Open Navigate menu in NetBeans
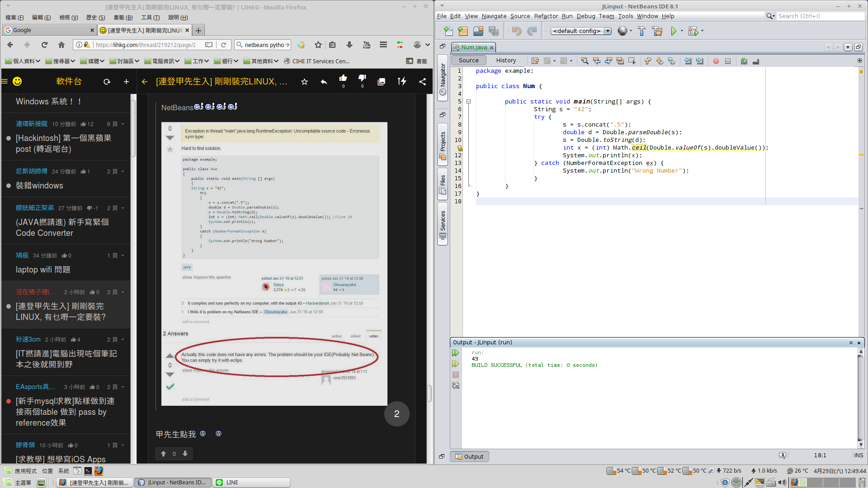Image resolution: width=868 pixels, height=488 pixels. tap(494, 16)
